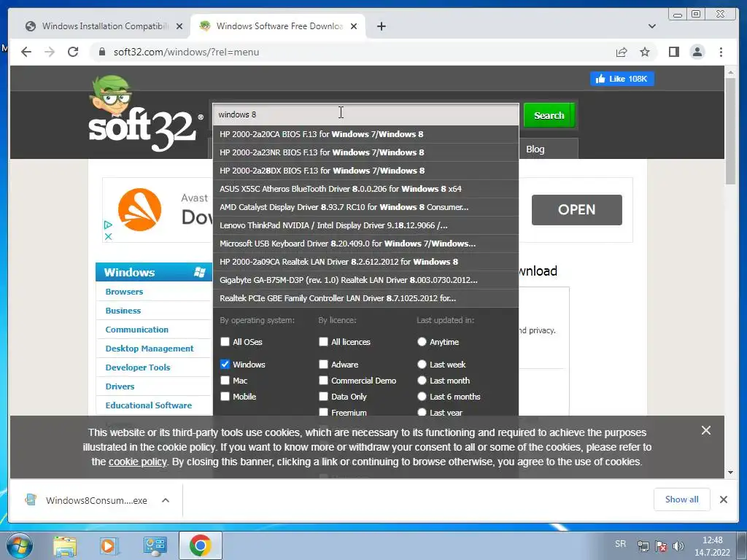747x560 pixels.
Task: Launch Windows Media Player from taskbar
Action: 108,545
